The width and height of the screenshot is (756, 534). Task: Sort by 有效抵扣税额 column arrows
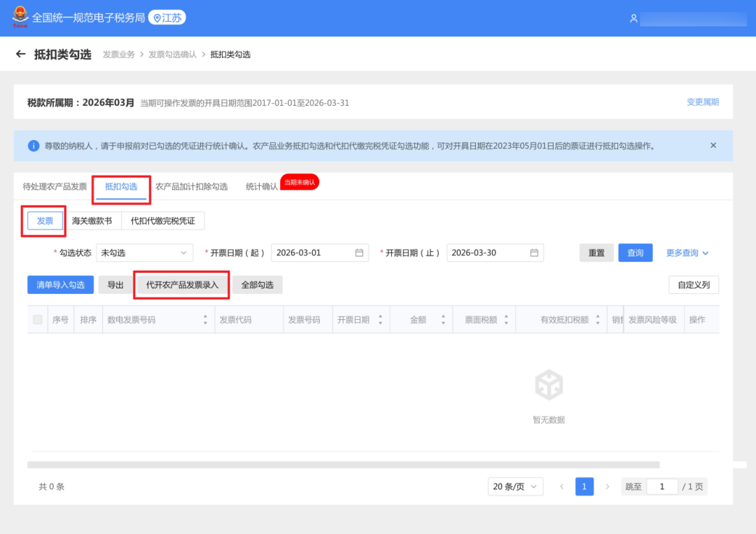598,320
